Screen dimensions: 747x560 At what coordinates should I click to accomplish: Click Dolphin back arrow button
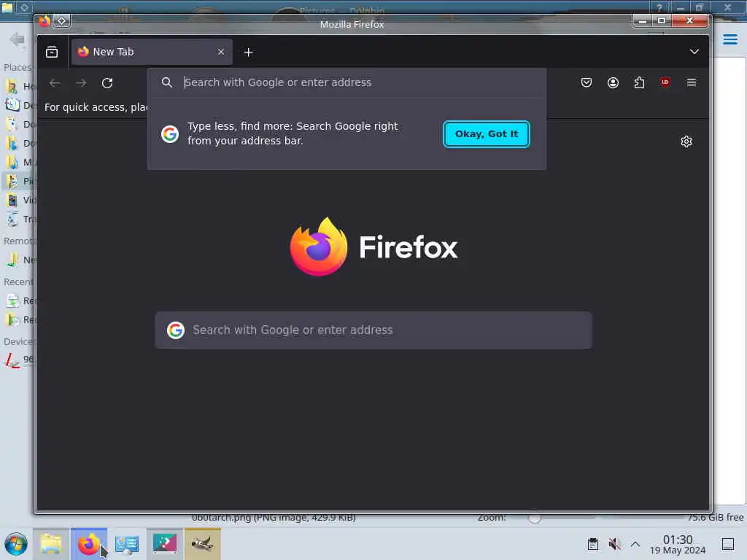[18, 39]
